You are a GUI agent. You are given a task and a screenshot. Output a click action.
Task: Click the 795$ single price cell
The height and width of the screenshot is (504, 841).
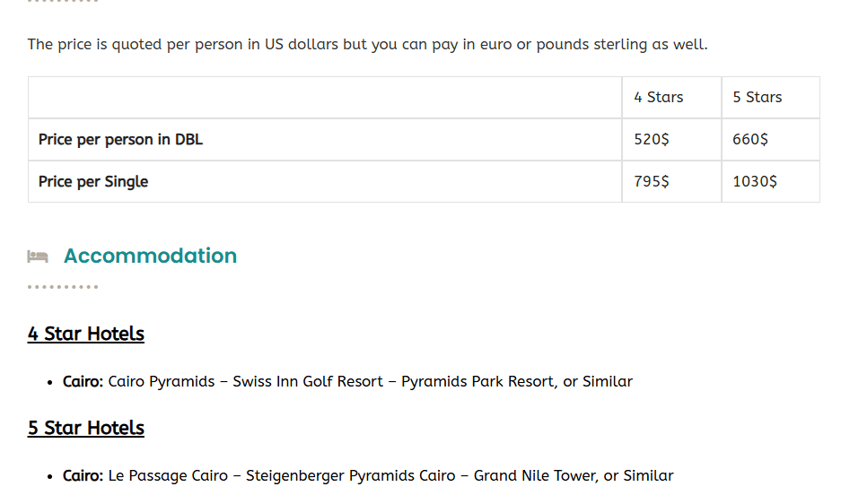[651, 181]
